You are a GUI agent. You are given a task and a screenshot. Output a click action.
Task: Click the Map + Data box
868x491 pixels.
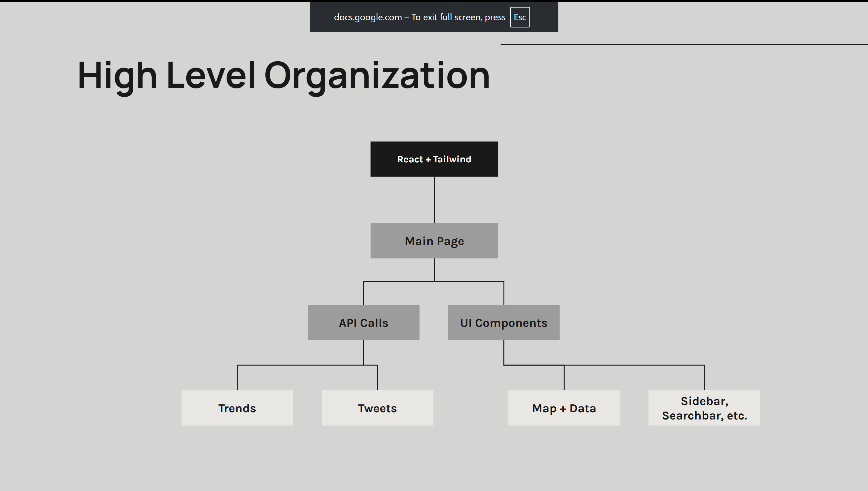tap(564, 408)
